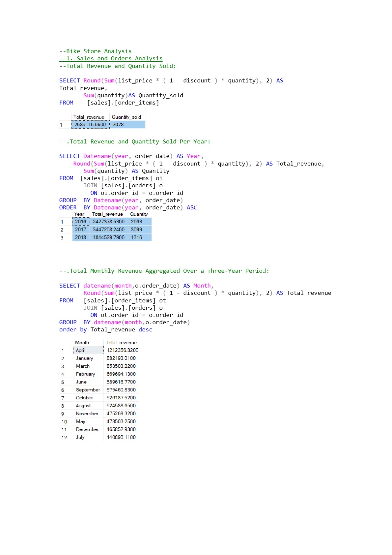Select revenue value 526187.5200
Viewport: 392px width, 555px height.
[x=121, y=398]
